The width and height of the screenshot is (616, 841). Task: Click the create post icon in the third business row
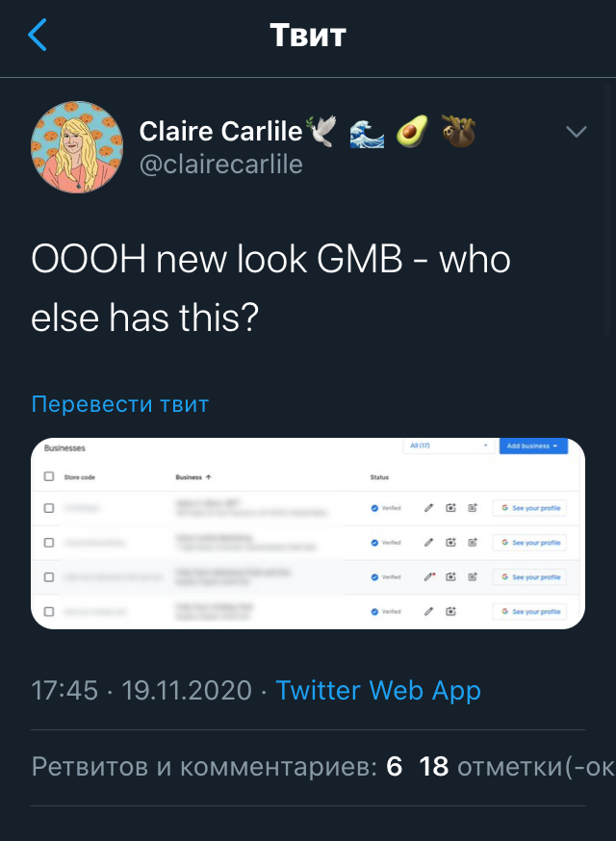pyautogui.click(x=473, y=577)
